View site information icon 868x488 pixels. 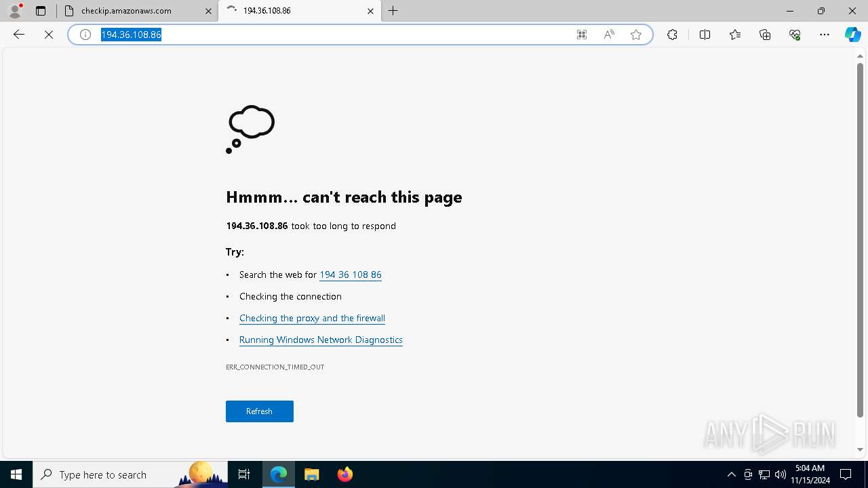(x=85, y=35)
